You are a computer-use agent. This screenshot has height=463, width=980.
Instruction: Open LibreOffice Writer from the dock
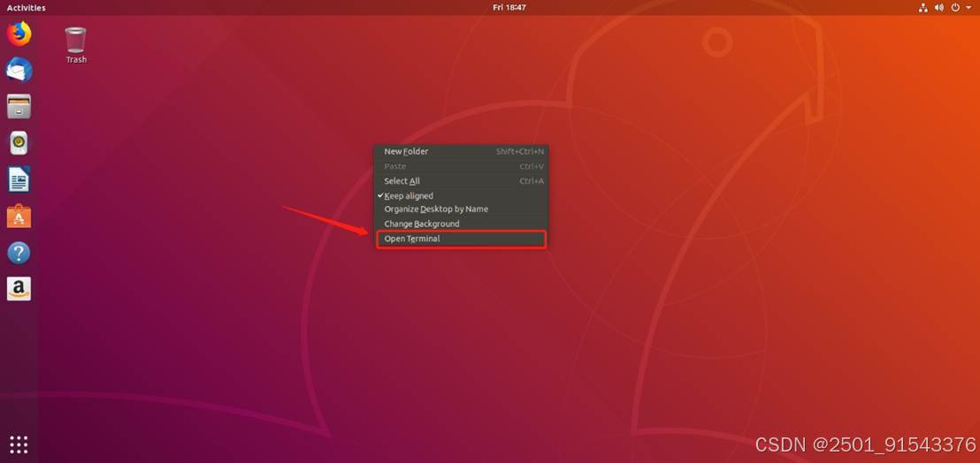click(x=19, y=179)
